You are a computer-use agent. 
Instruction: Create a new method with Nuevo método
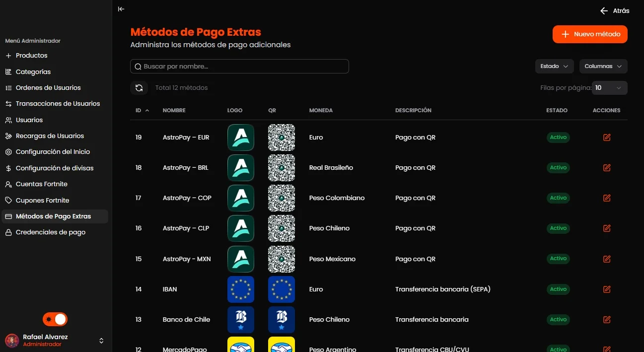click(x=590, y=34)
